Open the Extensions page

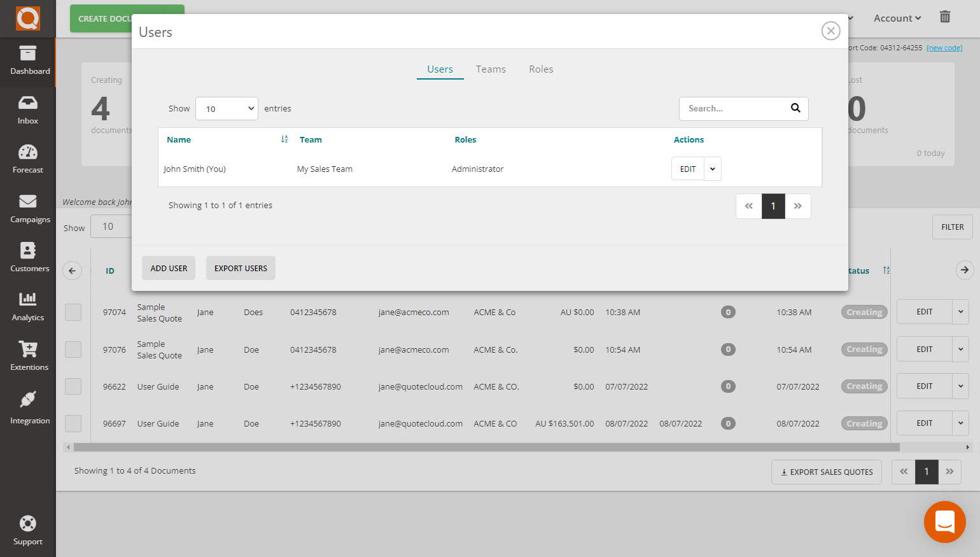[28, 356]
